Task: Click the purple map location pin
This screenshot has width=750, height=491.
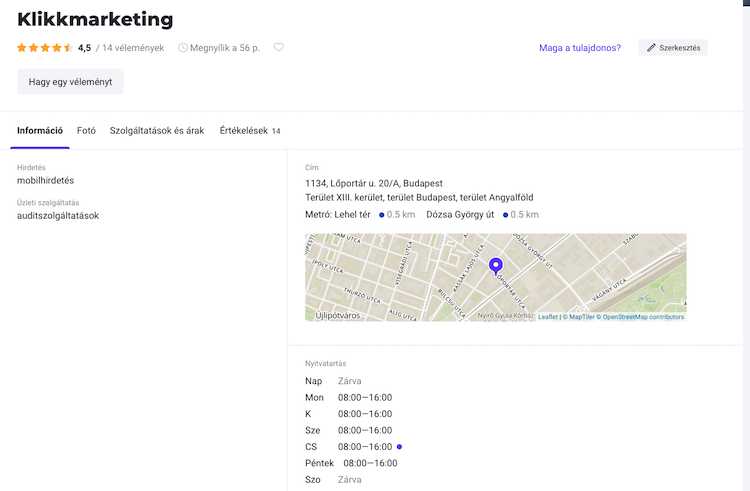Action: (x=496, y=266)
